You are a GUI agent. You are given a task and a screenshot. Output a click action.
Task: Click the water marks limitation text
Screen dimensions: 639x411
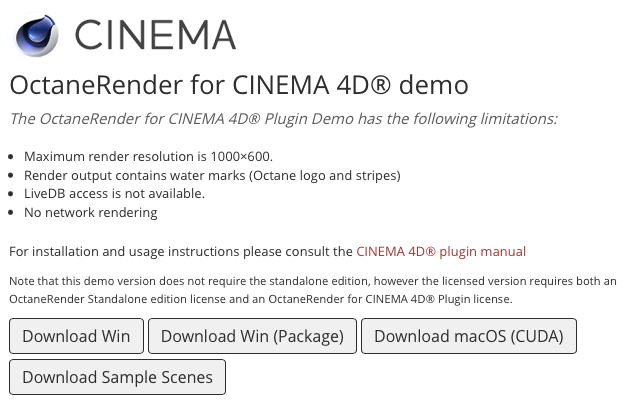(212, 175)
